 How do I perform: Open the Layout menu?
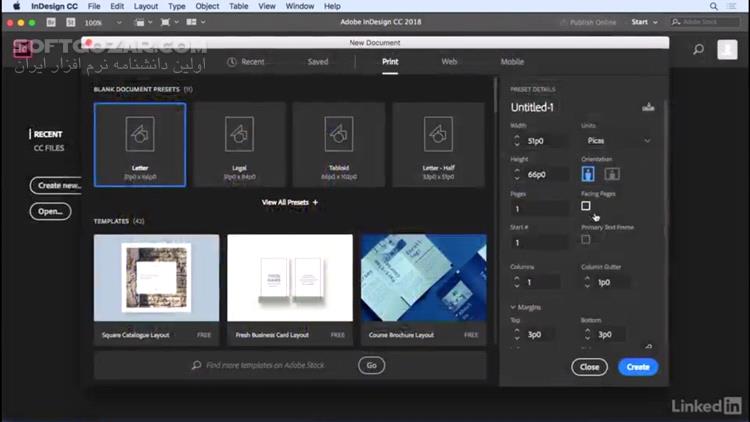[x=145, y=6]
